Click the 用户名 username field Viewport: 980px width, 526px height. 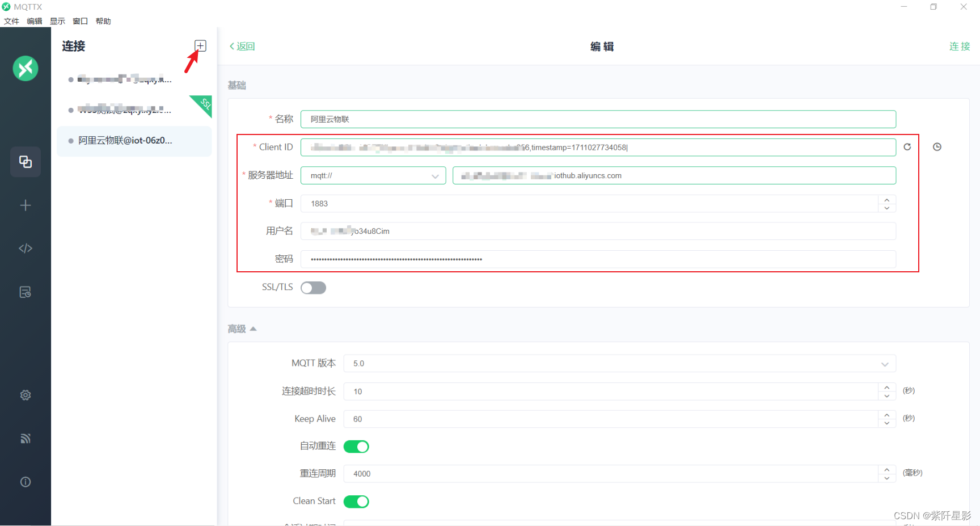point(598,231)
